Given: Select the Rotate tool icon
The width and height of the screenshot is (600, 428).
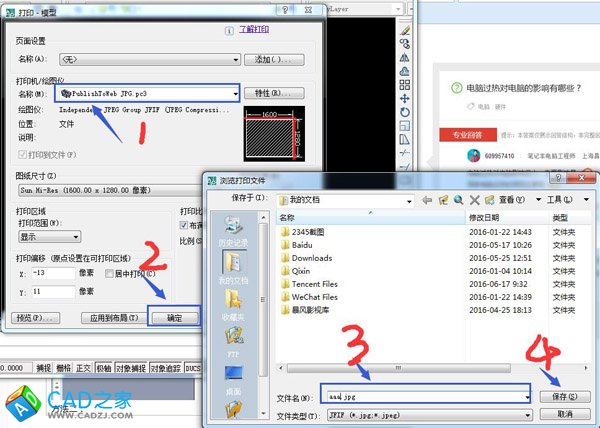Looking at the screenshot, I should click(405, 112).
